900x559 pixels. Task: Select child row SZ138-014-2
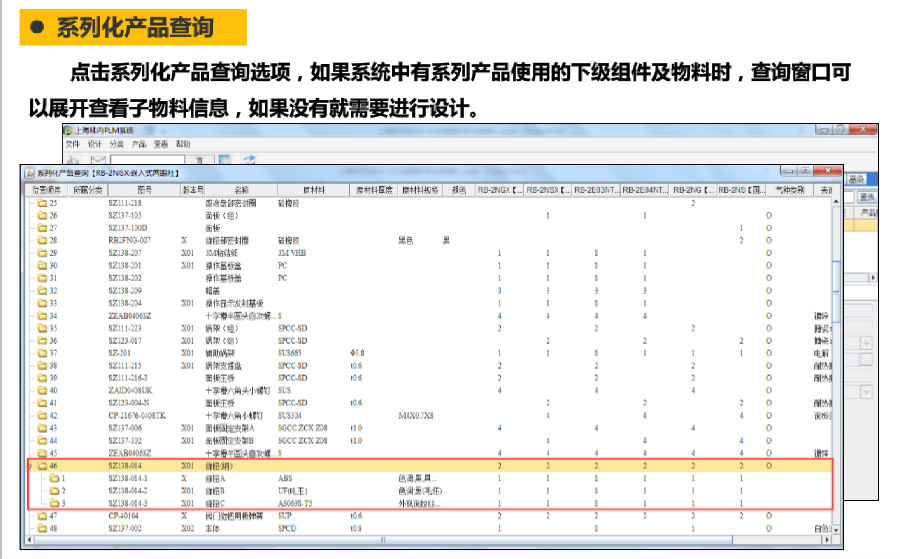click(x=128, y=491)
